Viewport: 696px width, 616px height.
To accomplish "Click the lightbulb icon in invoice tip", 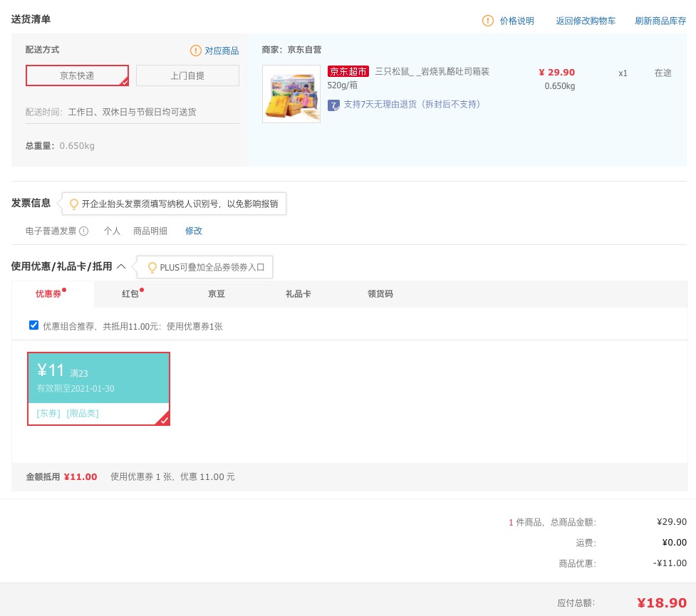I will [x=74, y=204].
